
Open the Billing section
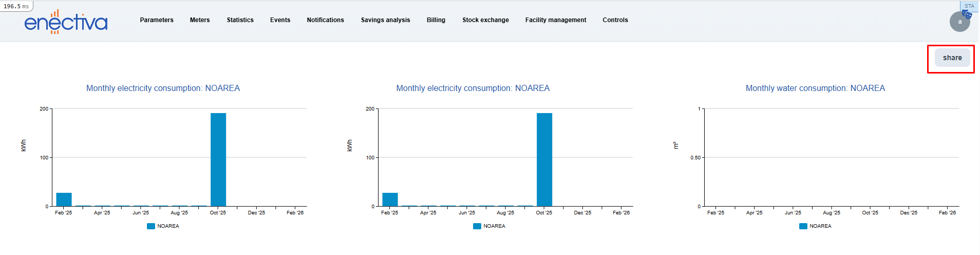(436, 20)
